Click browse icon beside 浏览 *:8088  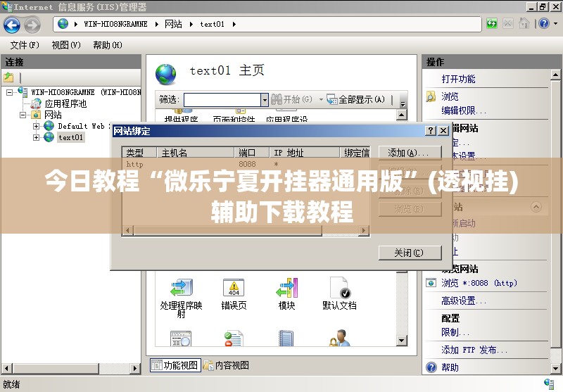click(431, 283)
